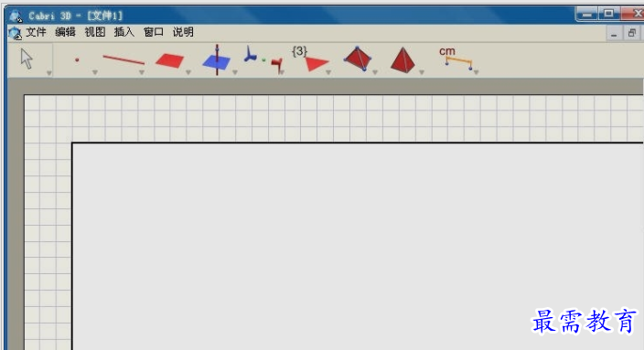This screenshot has height=350, width=644.
Task: Expand the Perpendicular tool dropdown arrow
Action: 235,72
